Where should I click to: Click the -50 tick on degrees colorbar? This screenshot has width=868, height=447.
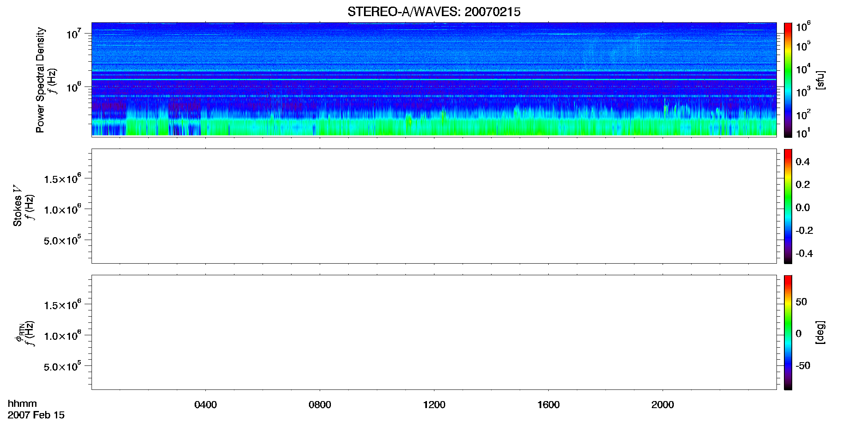[x=803, y=365]
